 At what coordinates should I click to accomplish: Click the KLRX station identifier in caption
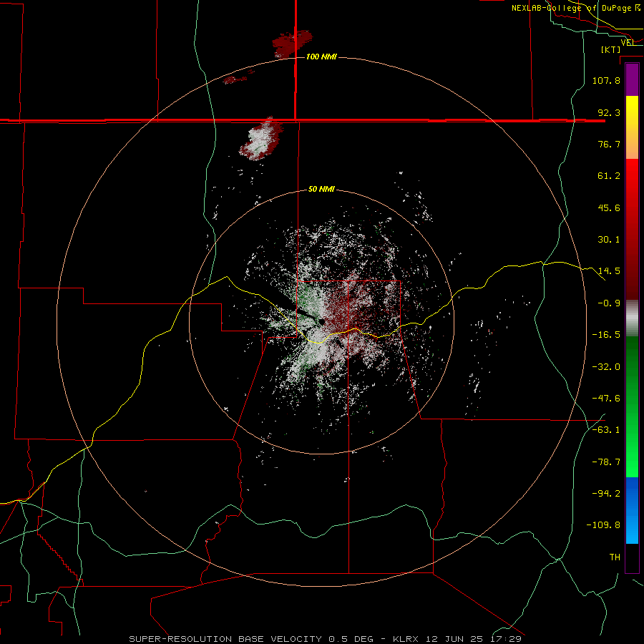click(407, 639)
